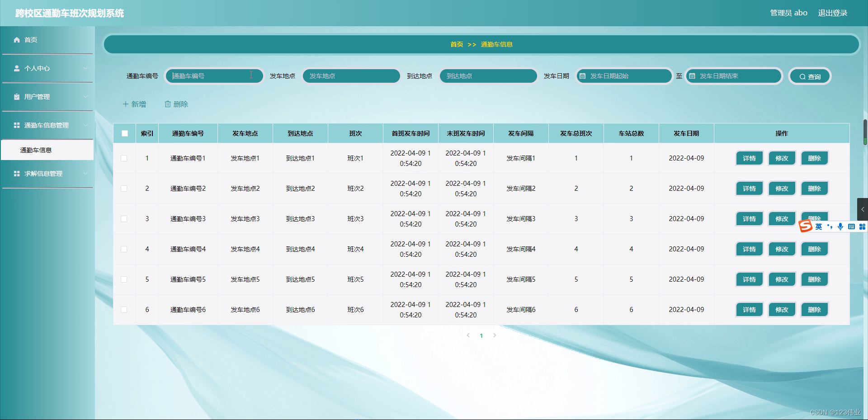Click 详情 for row 2
Image resolution: width=868 pixels, height=420 pixels.
(x=749, y=188)
